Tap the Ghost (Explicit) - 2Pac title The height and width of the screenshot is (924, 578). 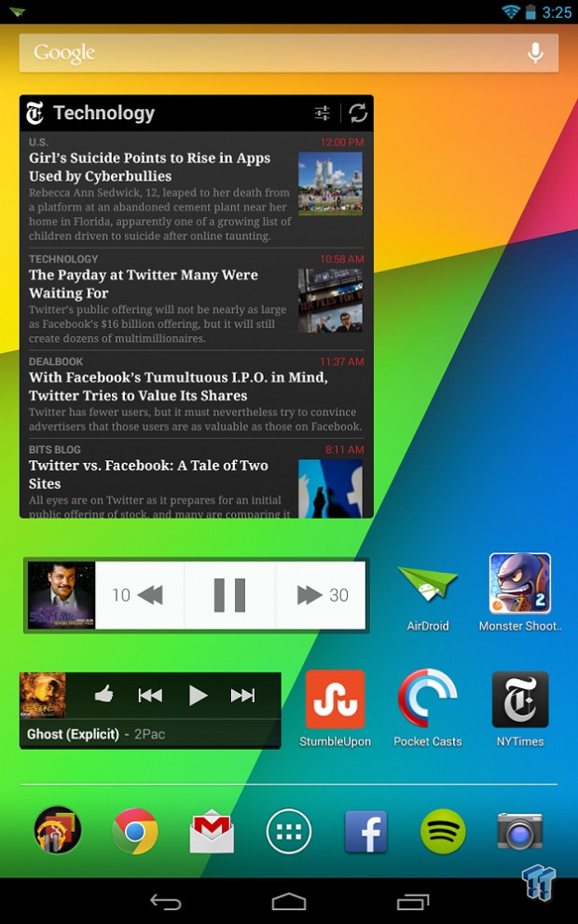(96, 734)
